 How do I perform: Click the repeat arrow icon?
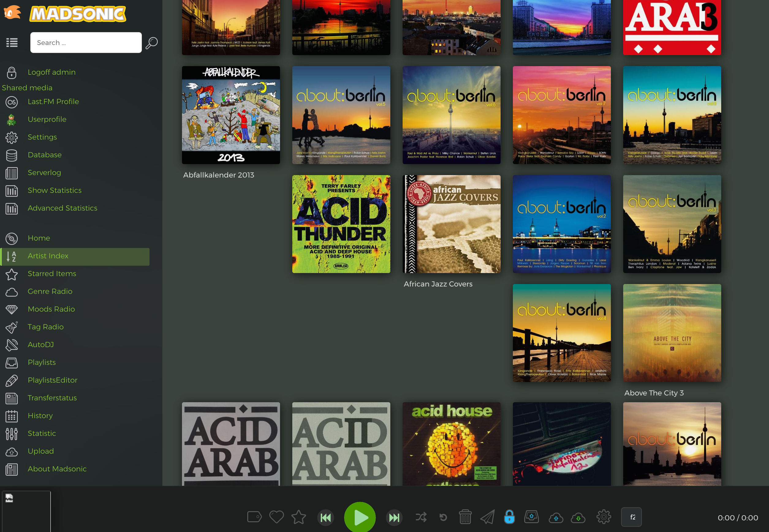[x=443, y=517]
